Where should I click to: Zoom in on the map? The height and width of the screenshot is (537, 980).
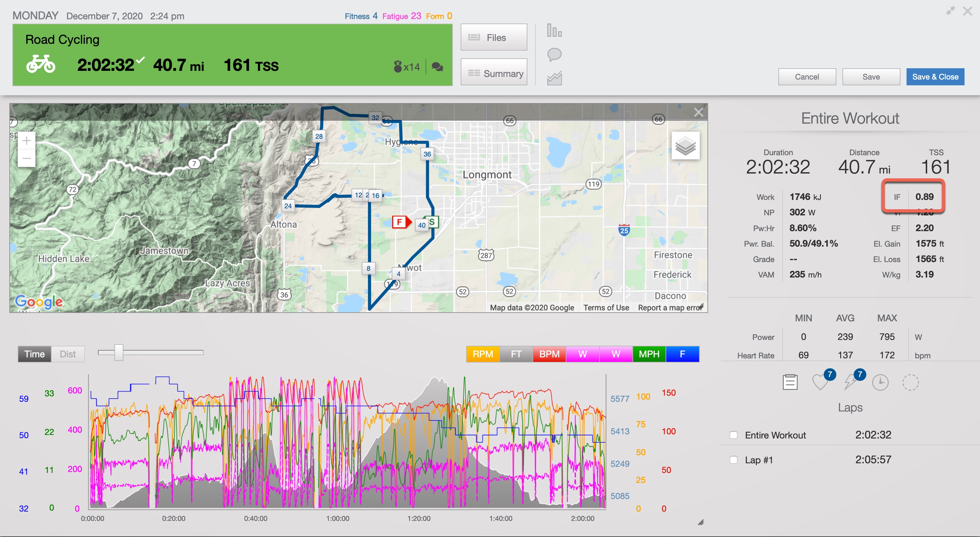coord(27,141)
